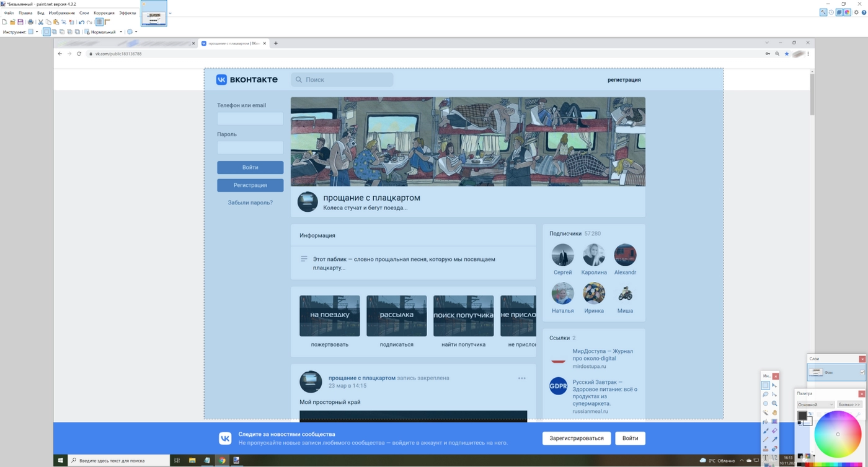
Task: Crop to selection toolbar icon
Action: pos(64,22)
